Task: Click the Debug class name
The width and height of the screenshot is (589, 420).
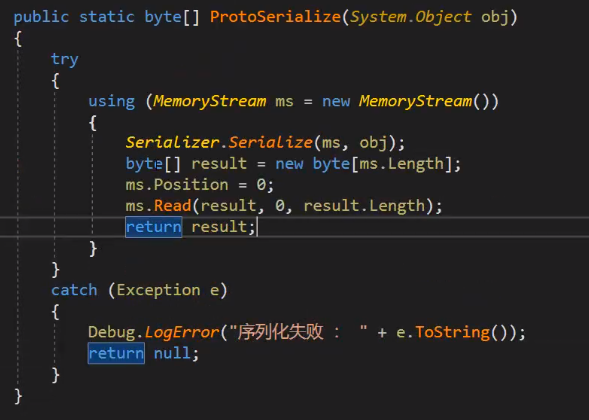Action: (x=112, y=332)
